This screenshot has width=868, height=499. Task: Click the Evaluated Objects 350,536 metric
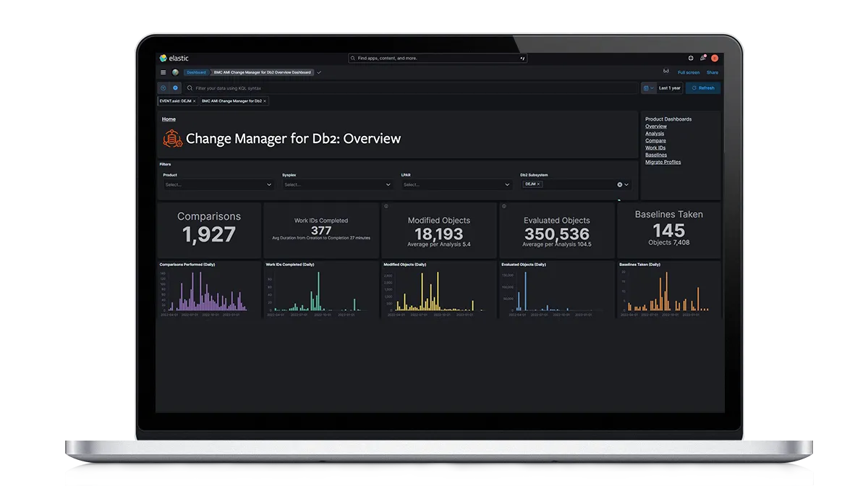(557, 231)
